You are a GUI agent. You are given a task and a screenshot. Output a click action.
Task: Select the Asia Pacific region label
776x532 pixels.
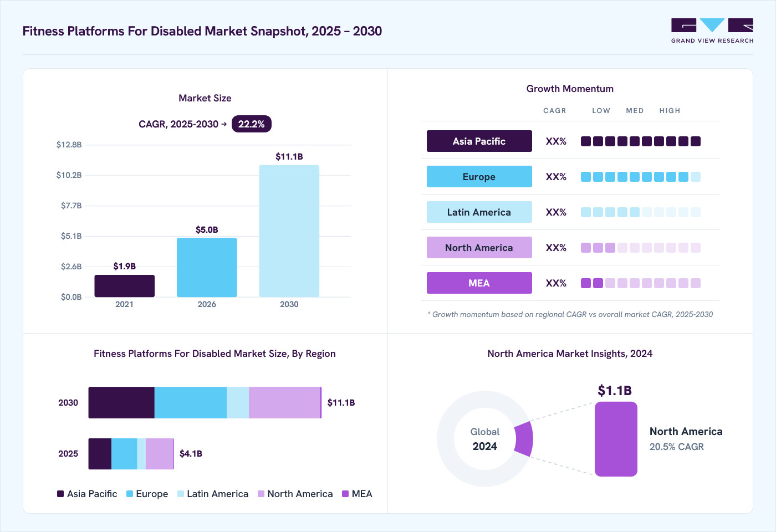479,141
